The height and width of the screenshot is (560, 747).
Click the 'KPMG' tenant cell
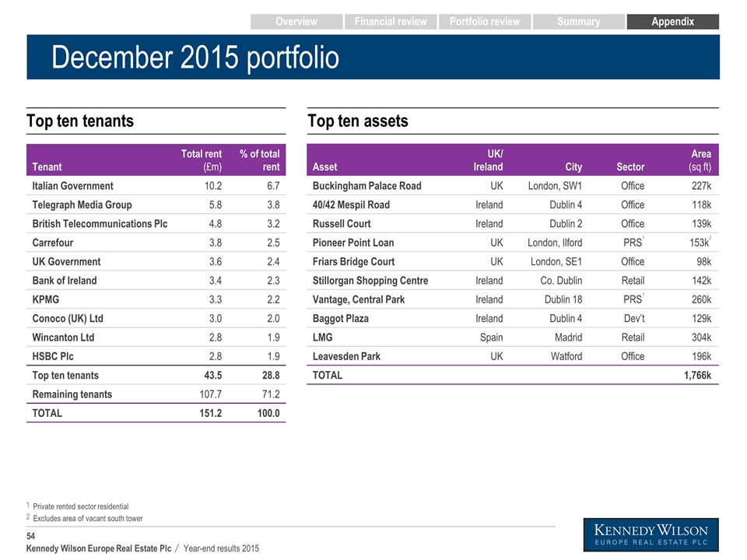[46, 299]
